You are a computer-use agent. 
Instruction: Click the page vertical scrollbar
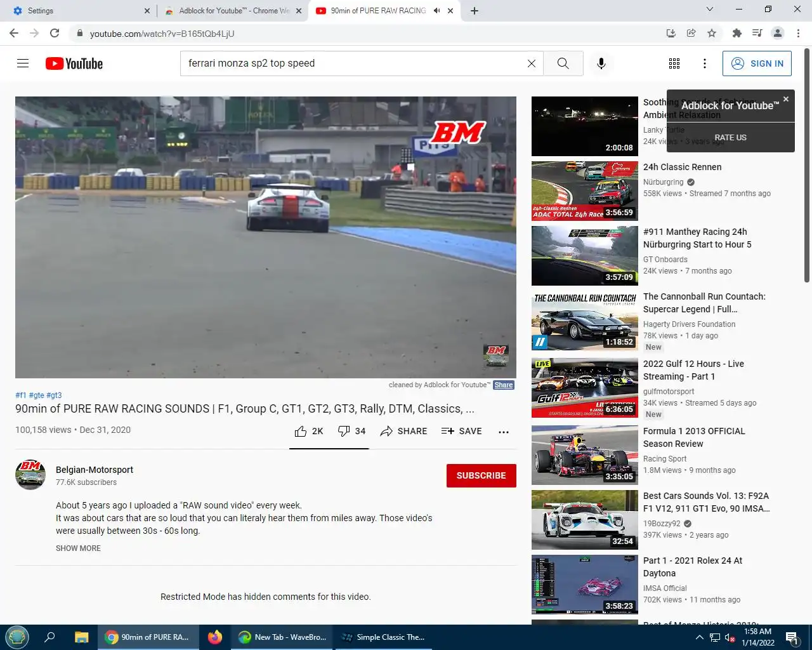(807, 165)
